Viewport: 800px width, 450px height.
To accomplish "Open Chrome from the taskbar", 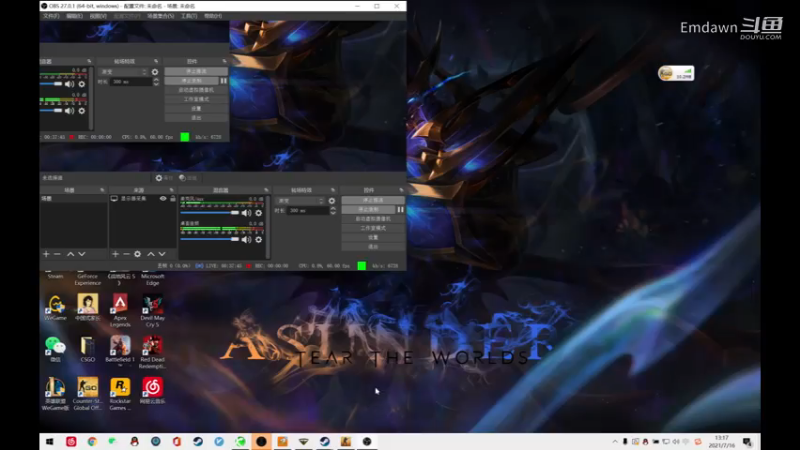I will 92,442.
